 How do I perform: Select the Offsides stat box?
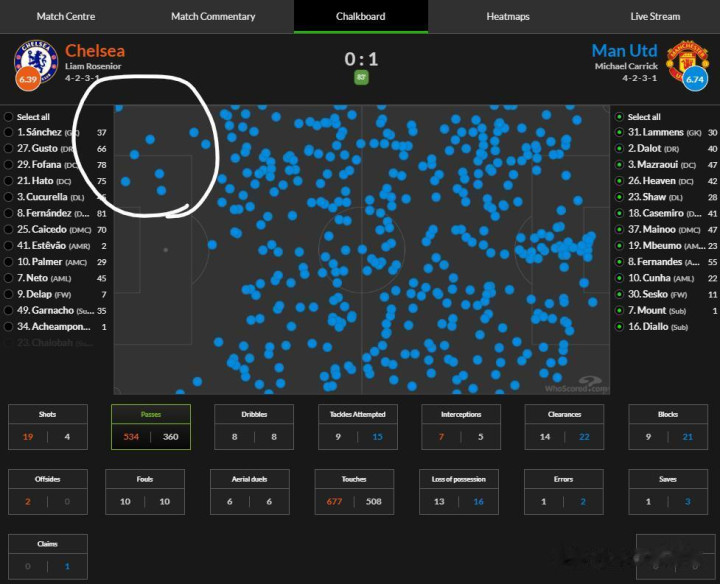(48, 492)
